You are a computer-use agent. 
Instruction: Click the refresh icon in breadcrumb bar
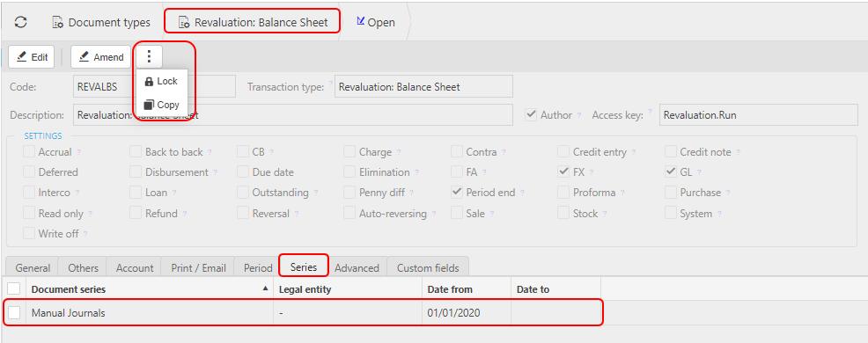[21, 22]
